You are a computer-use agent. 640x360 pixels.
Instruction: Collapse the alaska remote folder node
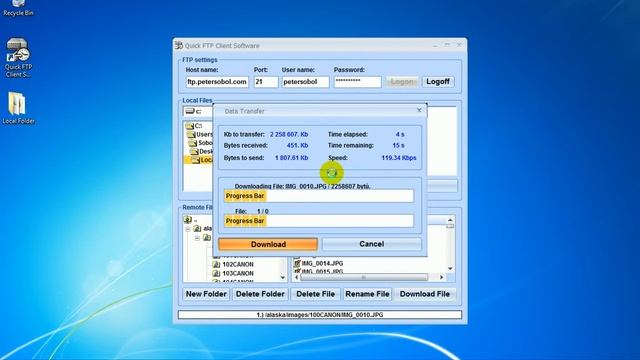point(188,229)
